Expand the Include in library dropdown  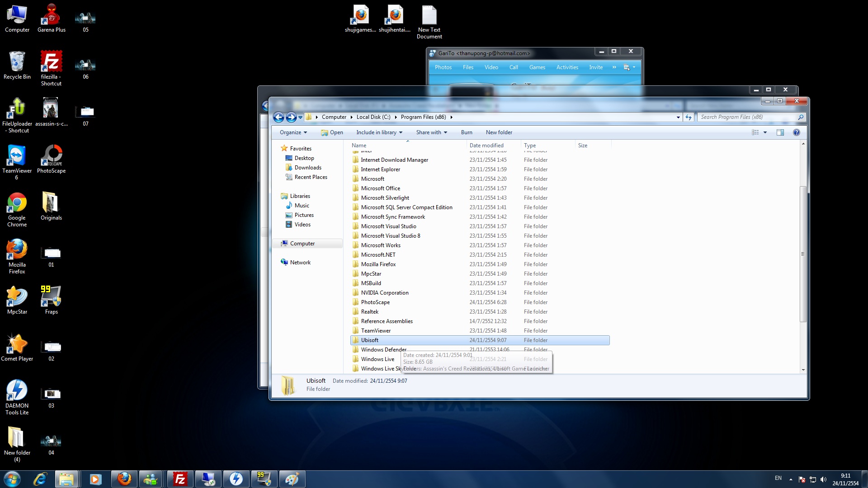click(379, 132)
